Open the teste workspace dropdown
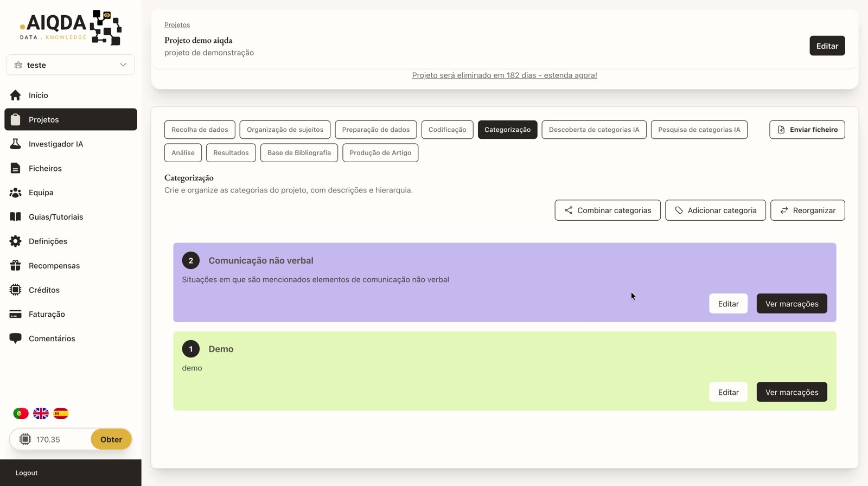Viewport: 868px width, 486px height. coord(71,65)
